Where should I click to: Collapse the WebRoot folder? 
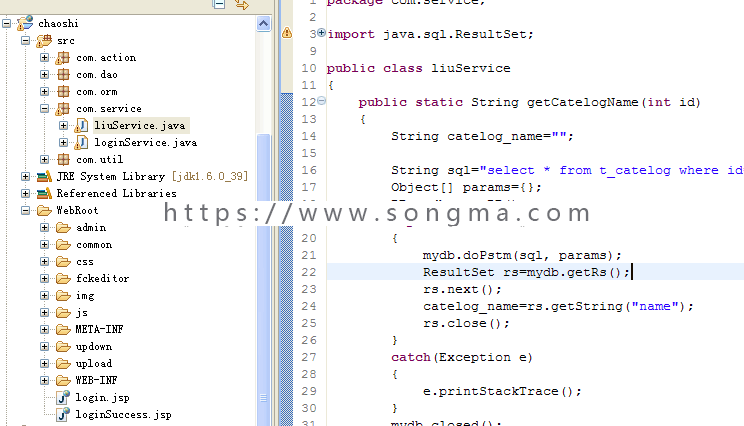[26, 210]
